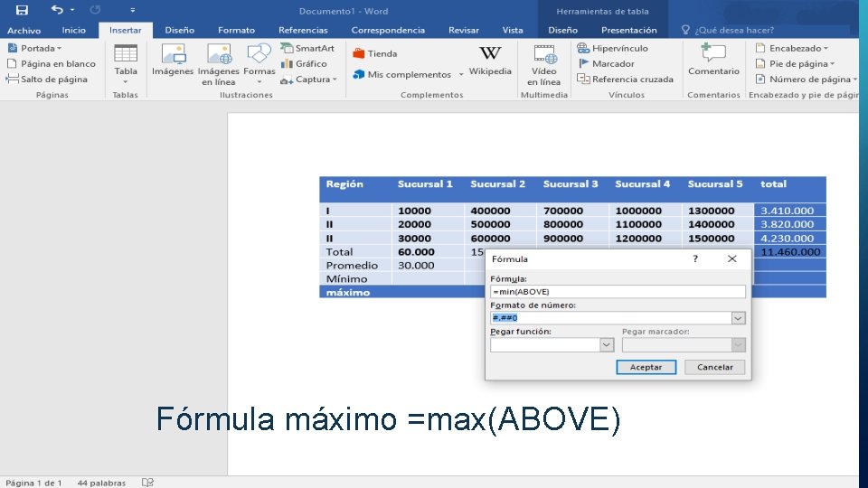
Task: Switch to the Referencias tab
Action: pos(303,30)
